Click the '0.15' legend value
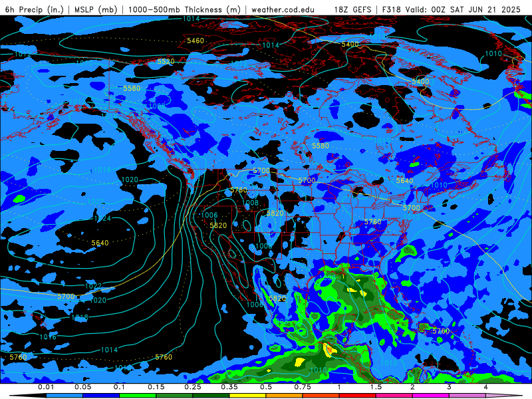Viewport: 532px width, 399px height. pos(156,387)
